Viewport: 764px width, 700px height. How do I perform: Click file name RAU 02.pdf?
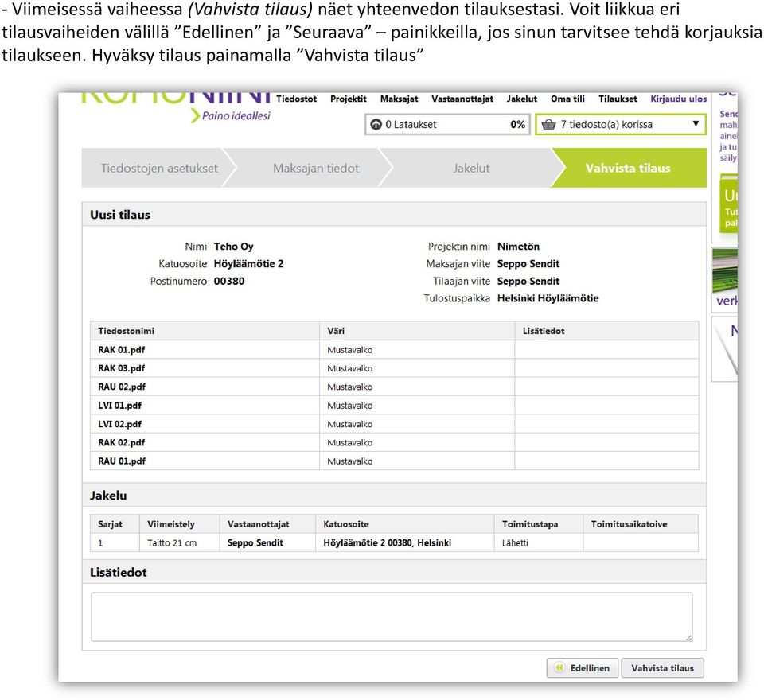pos(122,387)
